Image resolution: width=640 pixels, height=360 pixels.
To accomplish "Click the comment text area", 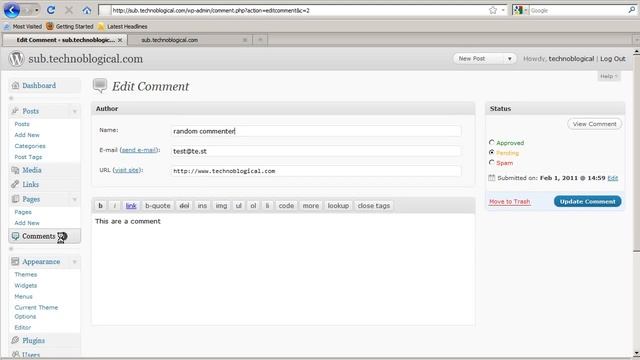I will coord(283,269).
